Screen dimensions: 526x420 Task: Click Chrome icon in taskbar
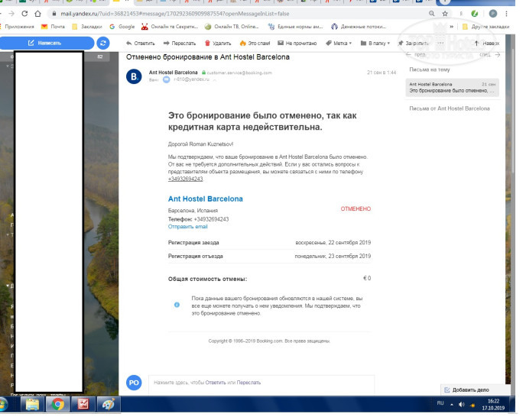point(57,404)
